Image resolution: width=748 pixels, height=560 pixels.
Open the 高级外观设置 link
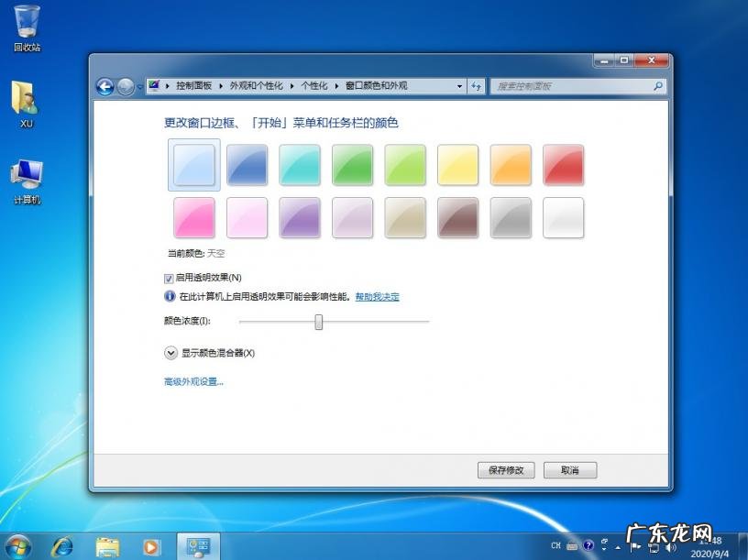coord(193,382)
